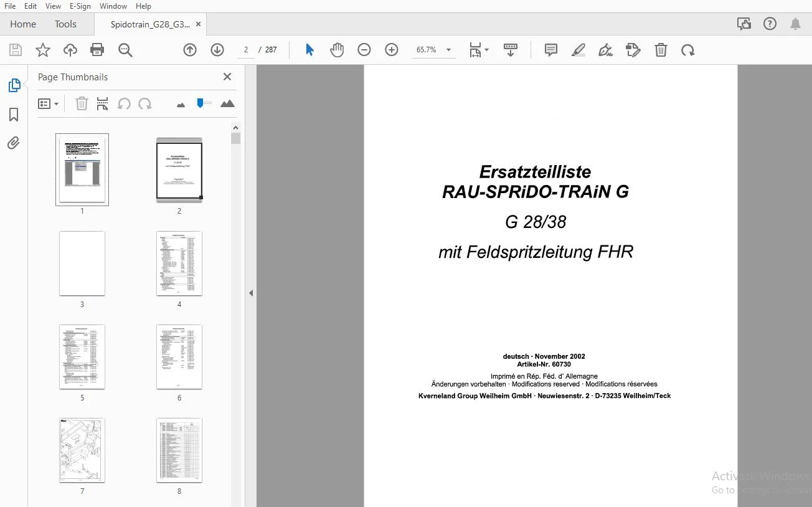Image resolution: width=812 pixels, height=507 pixels.
Task: Select the Highlight text pen tool
Action: pyautogui.click(x=578, y=50)
